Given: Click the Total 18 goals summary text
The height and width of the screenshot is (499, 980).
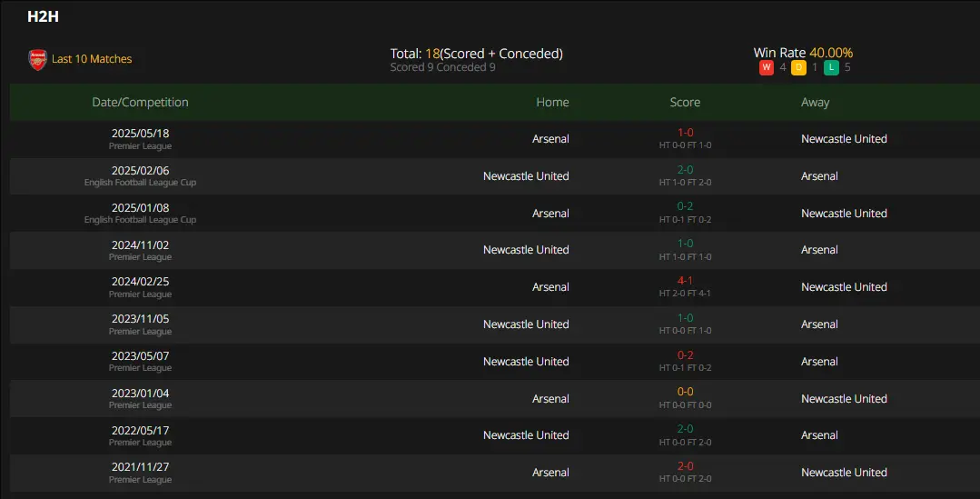Looking at the screenshot, I should point(476,54).
